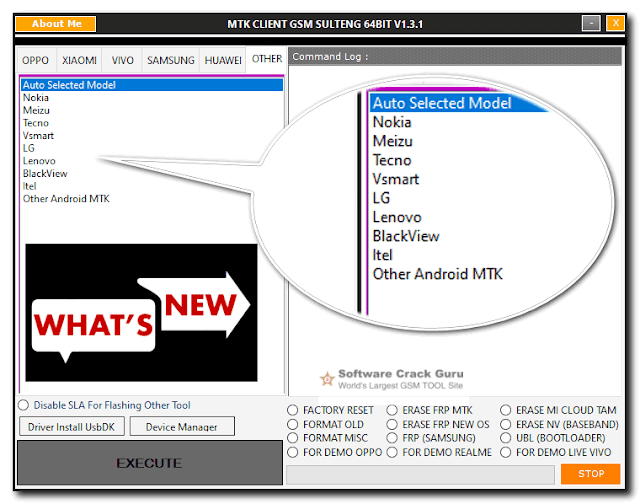Click Driver Install UsbDK button
The width and height of the screenshot is (640, 504).
point(72,426)
